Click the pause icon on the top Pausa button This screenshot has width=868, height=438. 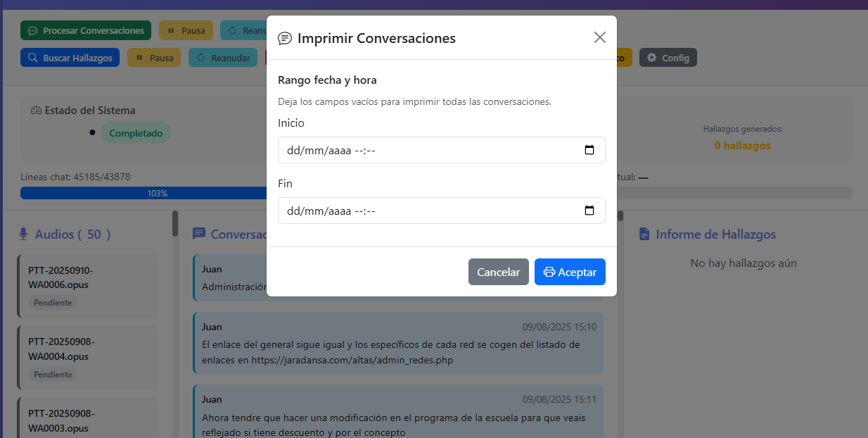coord(171,30)
